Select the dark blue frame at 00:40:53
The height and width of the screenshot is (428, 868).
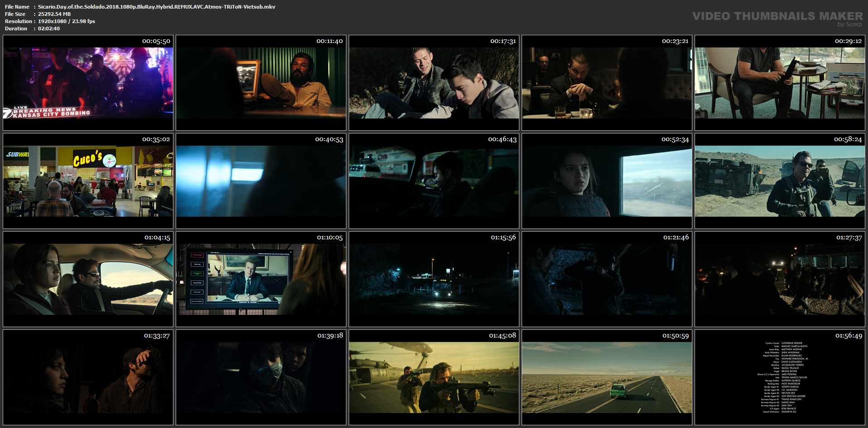[261, 181]
